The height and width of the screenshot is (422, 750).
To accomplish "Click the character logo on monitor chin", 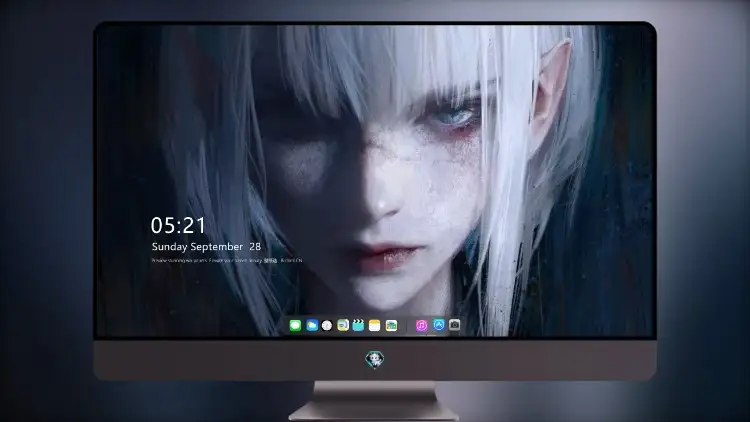I will [x=375, y=359].
